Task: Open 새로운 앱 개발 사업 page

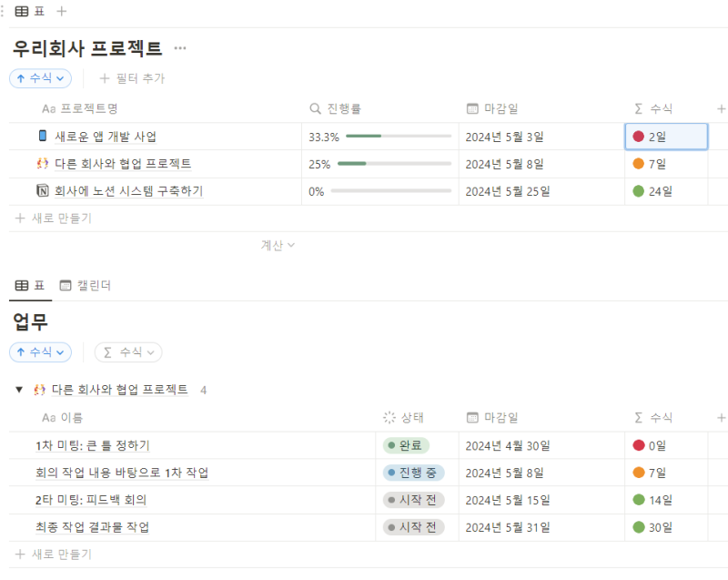Action: coord(106,137)
